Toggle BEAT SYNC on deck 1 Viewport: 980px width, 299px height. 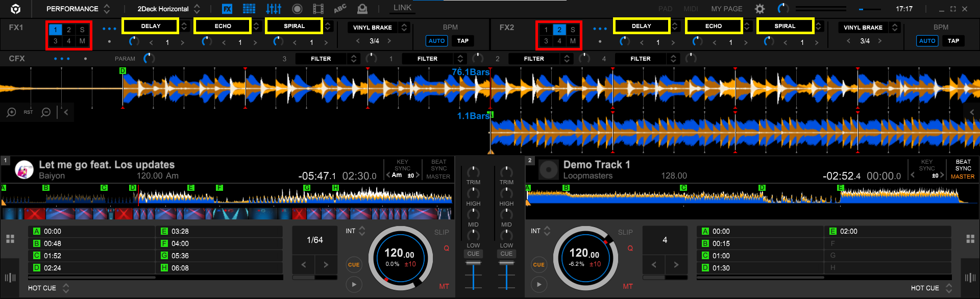438,165
